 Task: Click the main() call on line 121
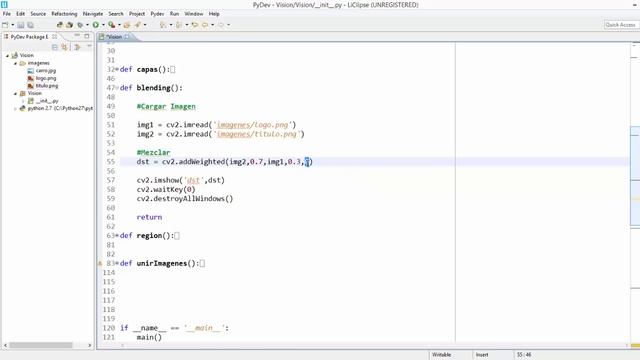[x=149, y=337]
